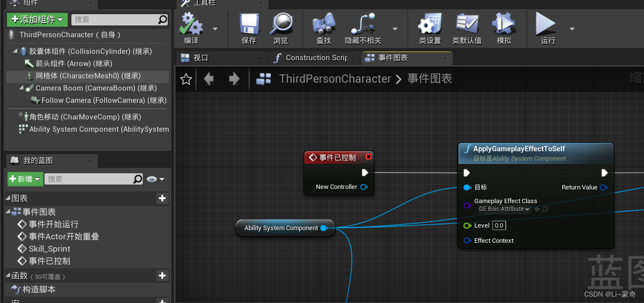Click the Ability System Component variable node
Viewport: 644px width, 303px height.
point(285,228)
